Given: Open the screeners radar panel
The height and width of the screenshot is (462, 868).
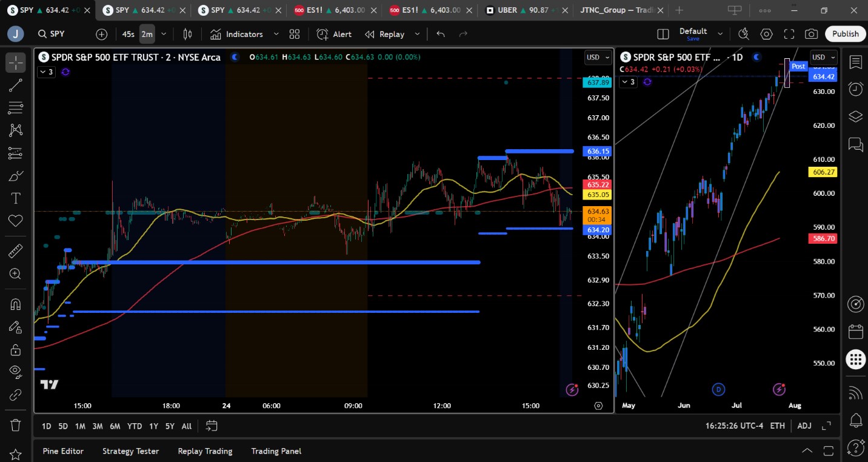Looking at the screenshot, I should 856,304.
